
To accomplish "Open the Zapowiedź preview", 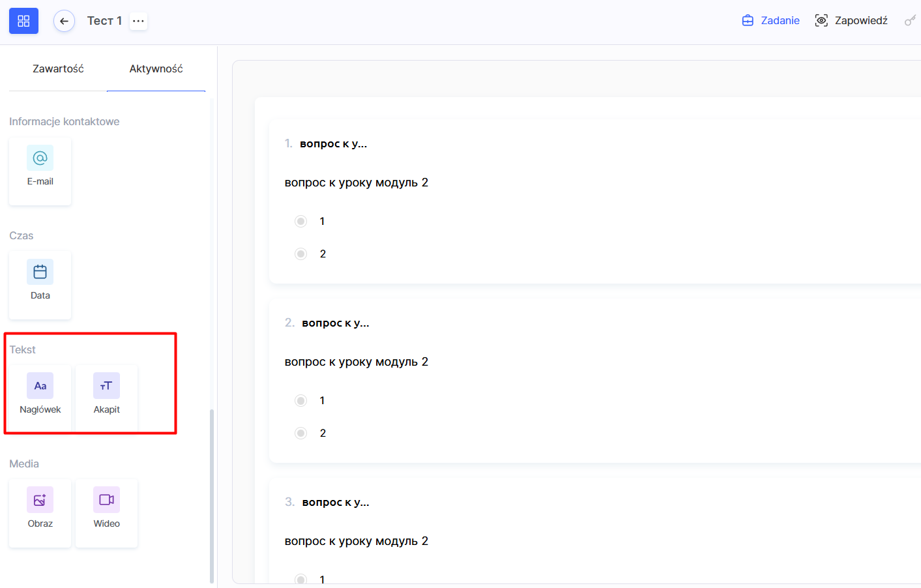I will tap(851, 21).
